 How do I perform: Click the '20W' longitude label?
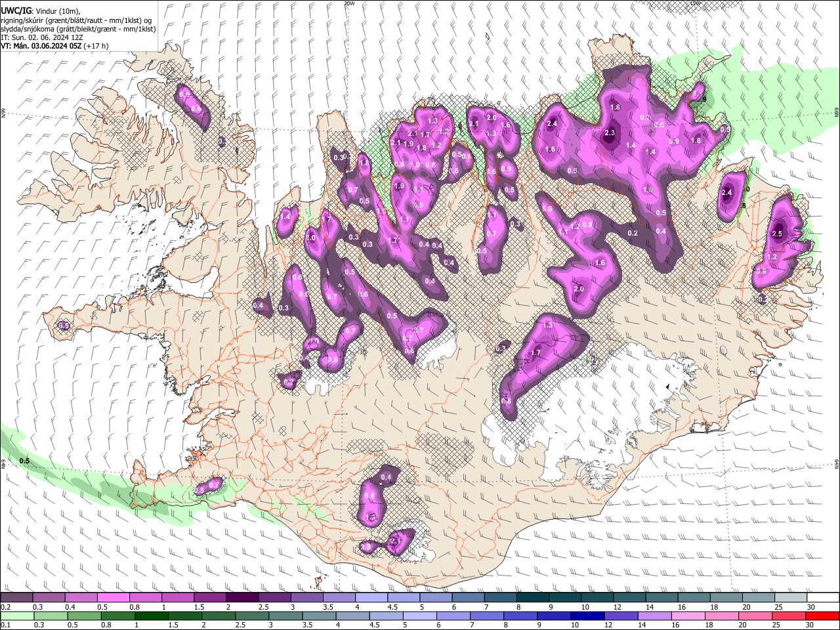[349, 3]
